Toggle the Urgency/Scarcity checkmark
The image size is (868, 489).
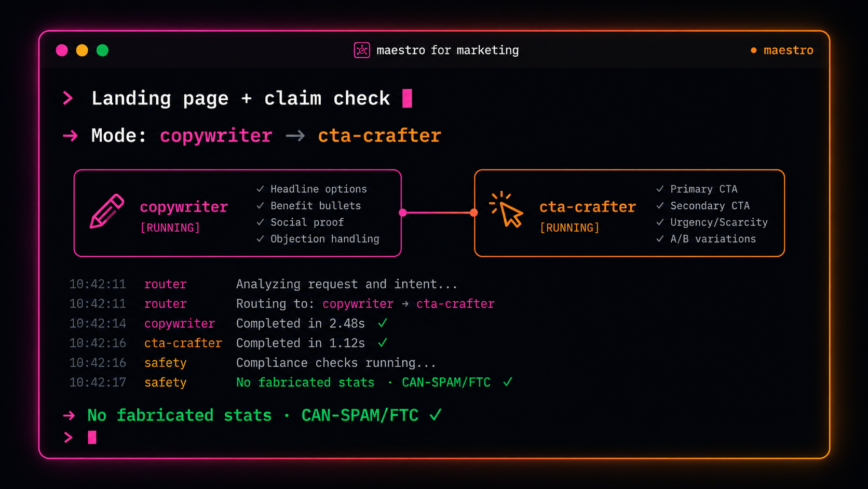[660, 222]
